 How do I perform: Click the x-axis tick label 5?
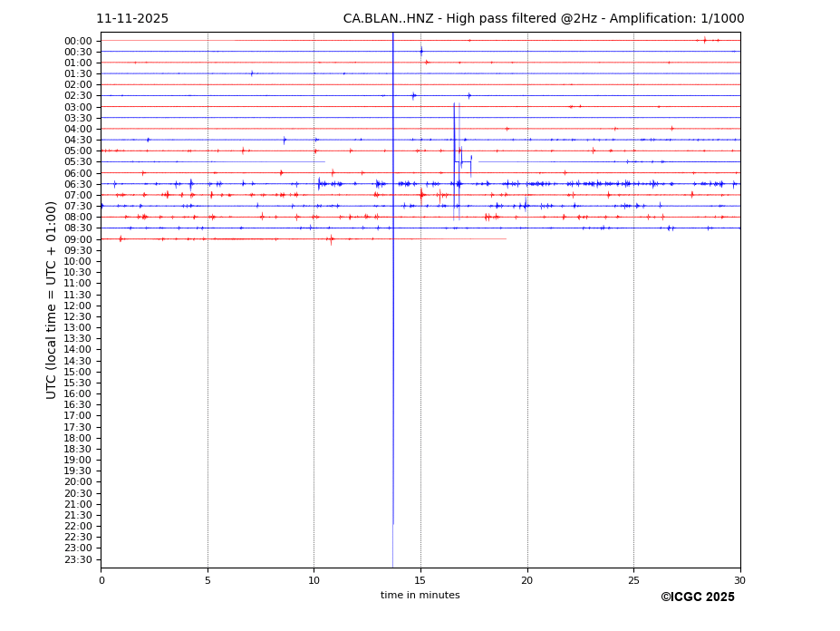tap(208, 580)
